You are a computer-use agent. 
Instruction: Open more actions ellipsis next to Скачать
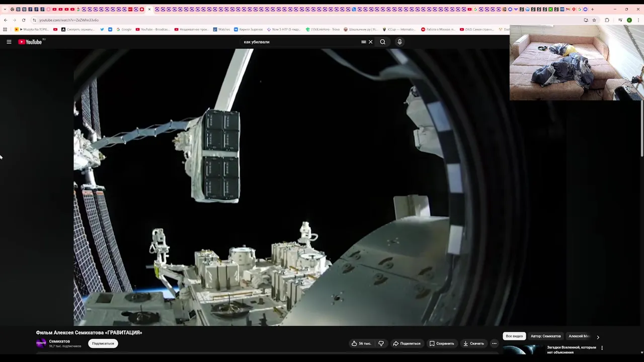494,343
